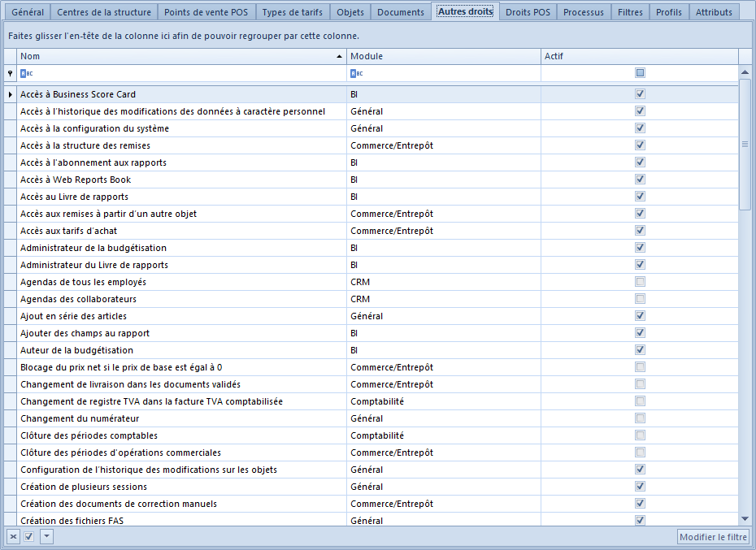Open the Attributs tab
The width and height of the screenshot is (756, 550).
point(714,12)
